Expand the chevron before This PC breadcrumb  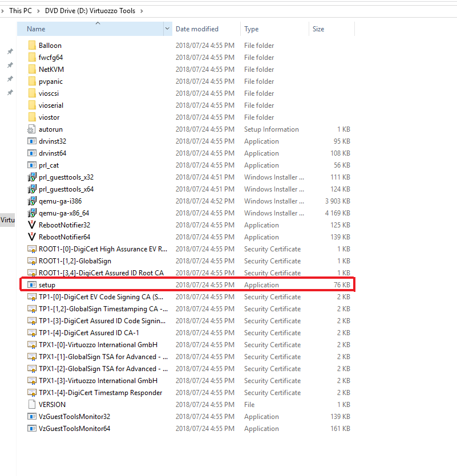(x=2, y=11)
